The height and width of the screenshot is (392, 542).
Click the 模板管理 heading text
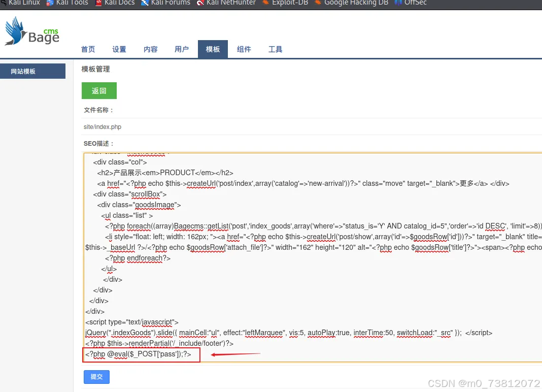pos(96,69)
